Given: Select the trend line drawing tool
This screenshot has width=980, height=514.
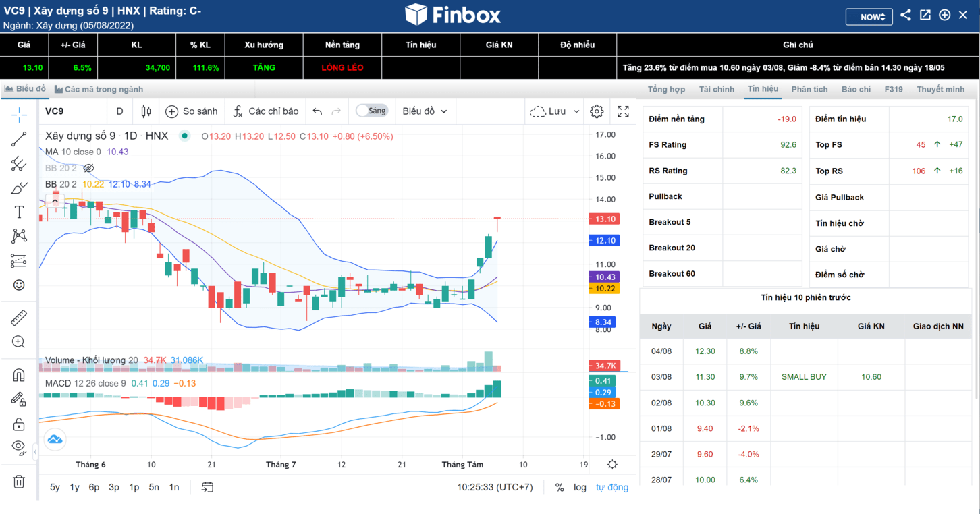Looking at the screenshot, I should (x=19, y=140).
